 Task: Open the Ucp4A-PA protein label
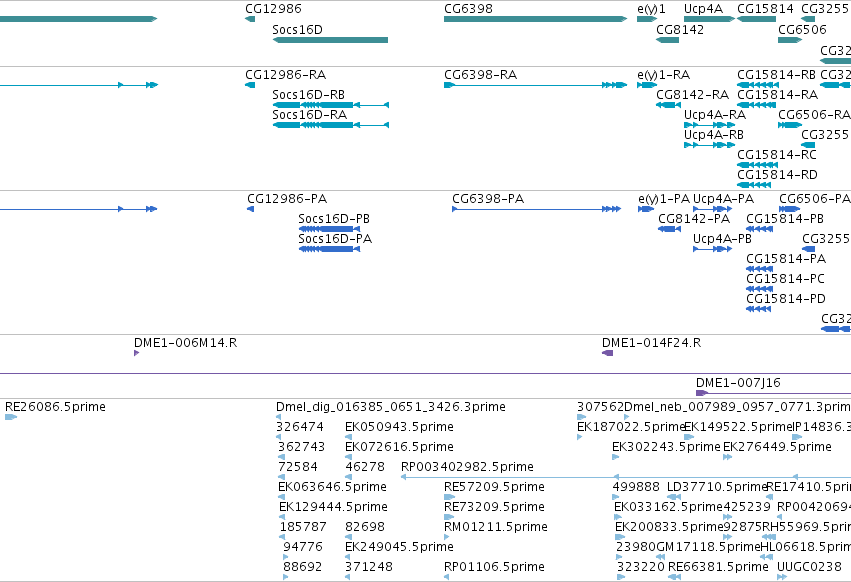(x=723, y=199)
